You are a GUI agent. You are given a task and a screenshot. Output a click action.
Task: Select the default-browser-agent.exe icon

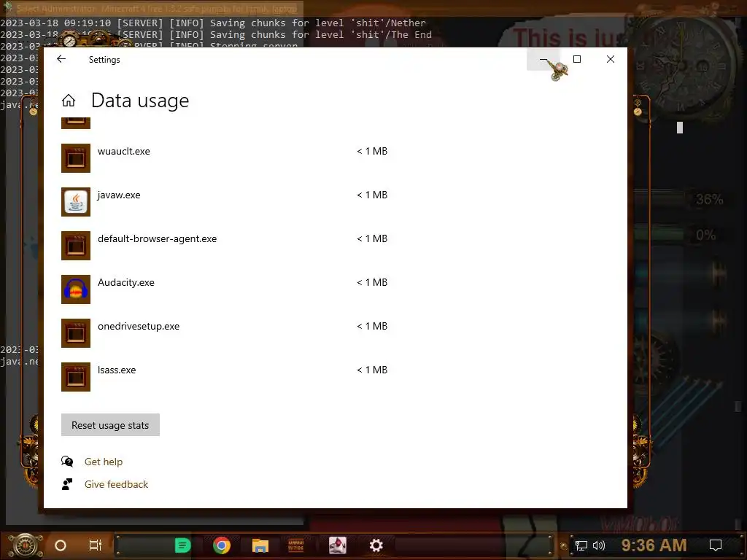[76, 246]
